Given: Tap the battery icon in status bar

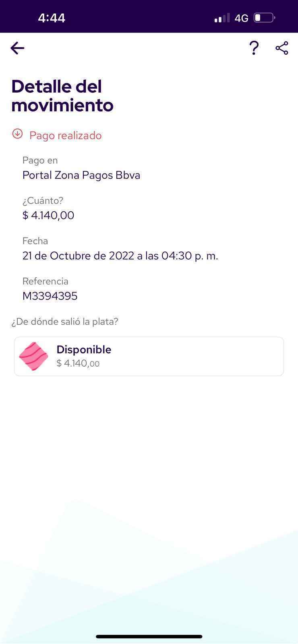Looking at the screenshot, I should tap(264, 18).
